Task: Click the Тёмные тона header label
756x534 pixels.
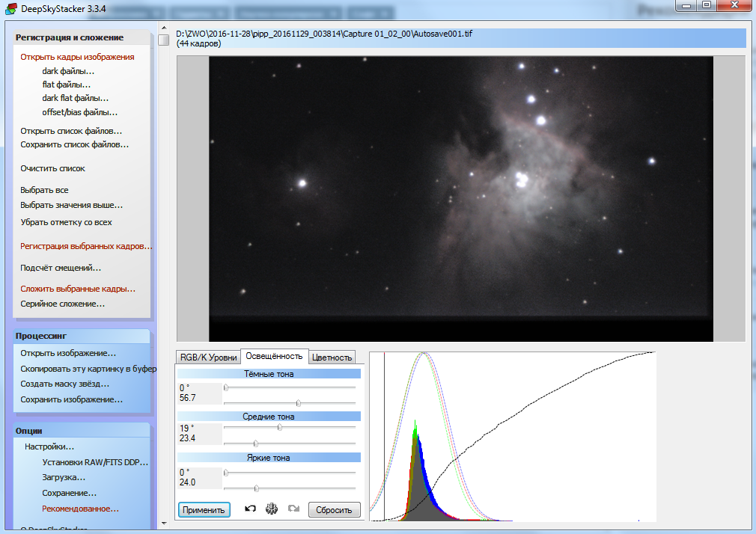Action: [x=269, y=374]
